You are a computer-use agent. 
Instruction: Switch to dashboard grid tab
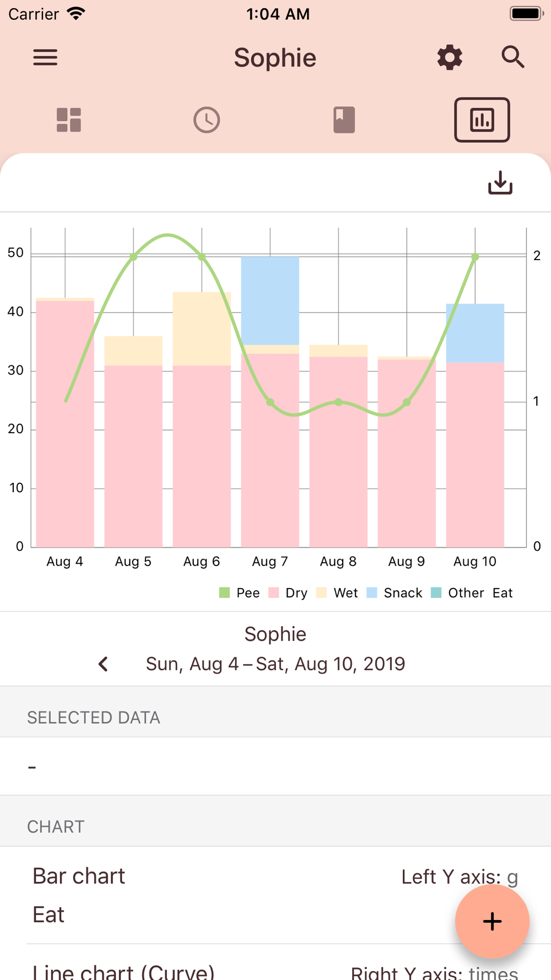(69, 120)
